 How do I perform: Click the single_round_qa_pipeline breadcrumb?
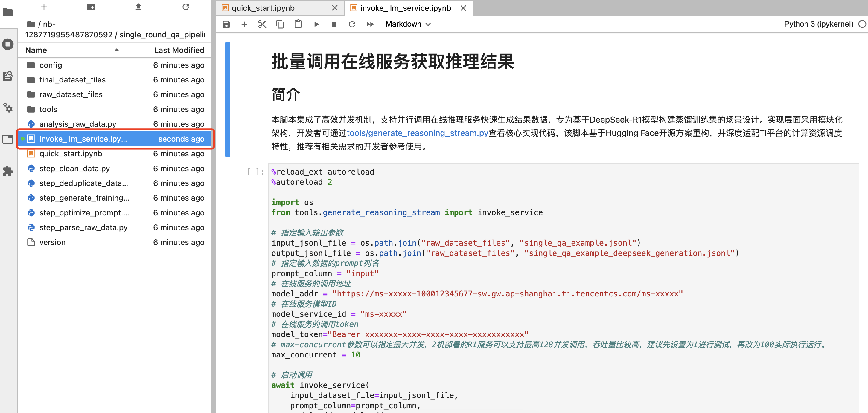point(162,35)
